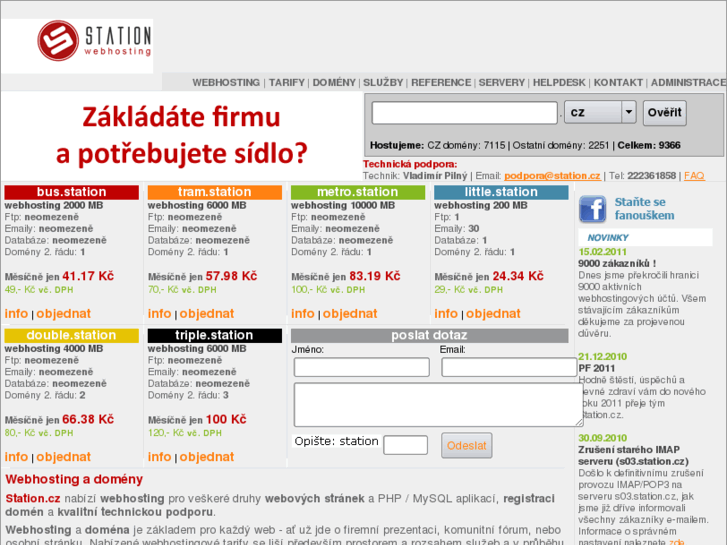This screenshot has width=727, height=545.
Task: Open info for little.station plan
Action: point(446,314)
